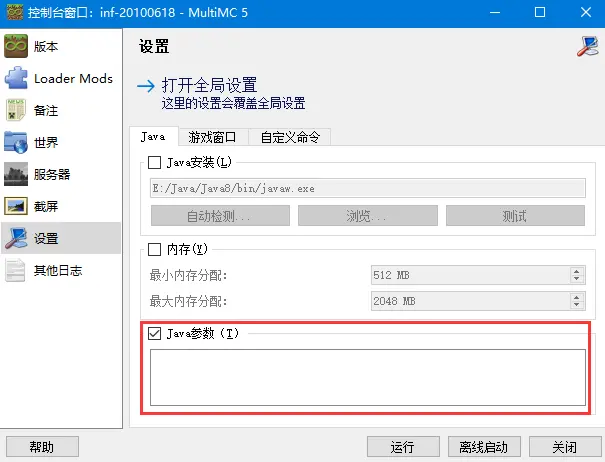
Task: Click the 最小内存分配 label
Action: coord(188,276)
